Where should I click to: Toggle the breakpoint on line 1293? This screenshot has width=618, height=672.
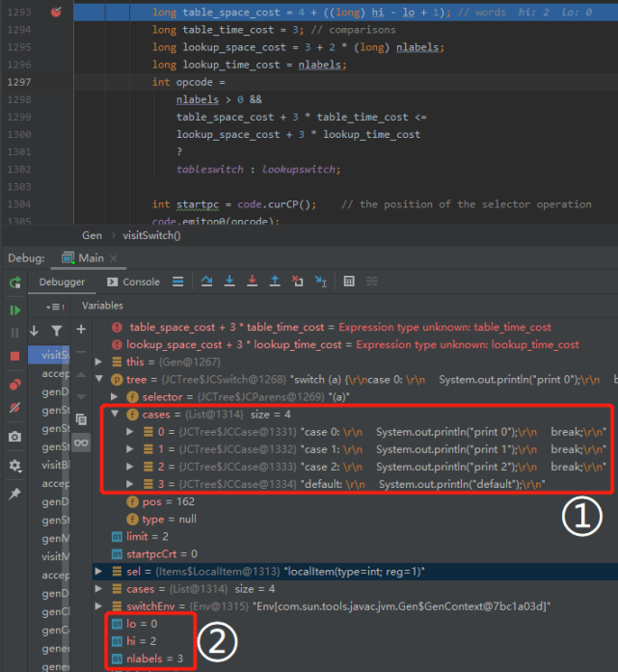[x=56, y=13]
